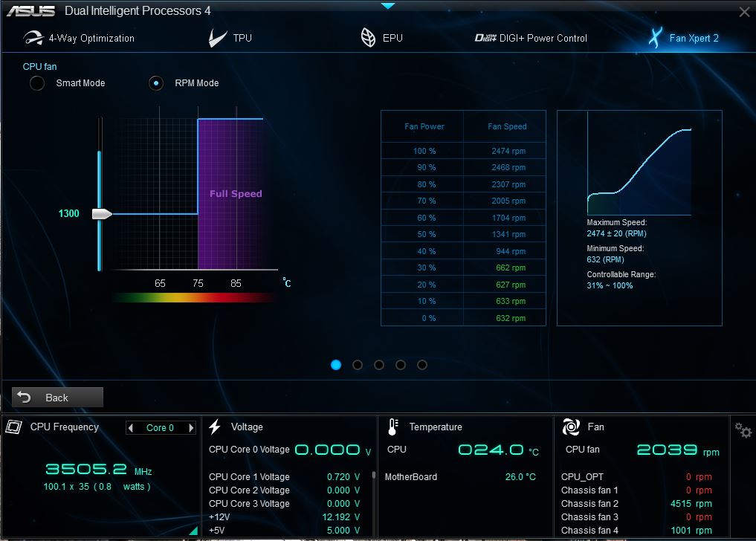Viewport: 756px width, 541px height.
Task: Click the '+5V' voltage row label
Action: (x=216, y=531)
